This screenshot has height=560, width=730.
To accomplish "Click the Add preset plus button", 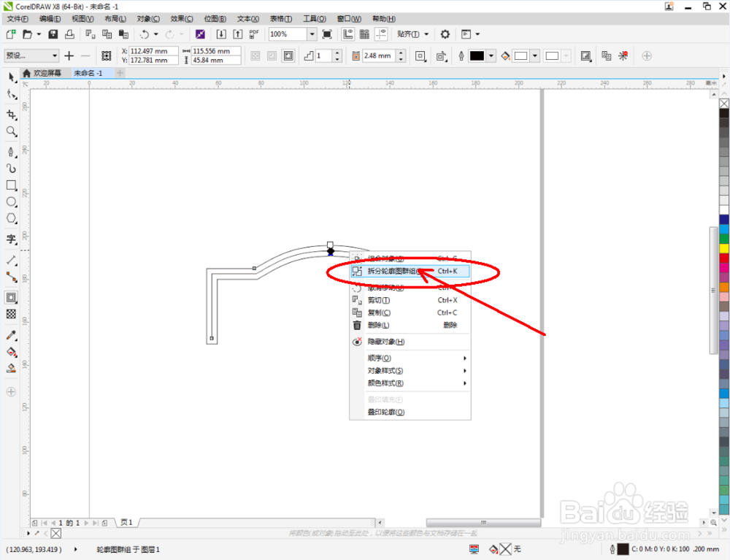I will tap(69, 56).
